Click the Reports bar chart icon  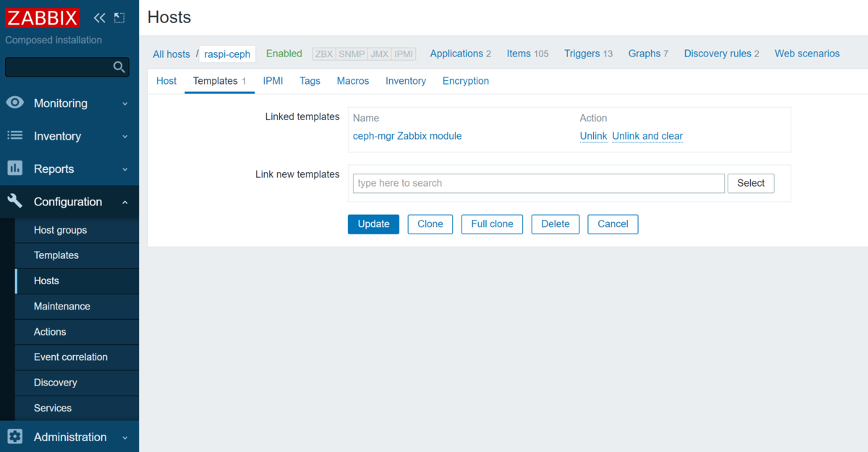tap(14, 168)
